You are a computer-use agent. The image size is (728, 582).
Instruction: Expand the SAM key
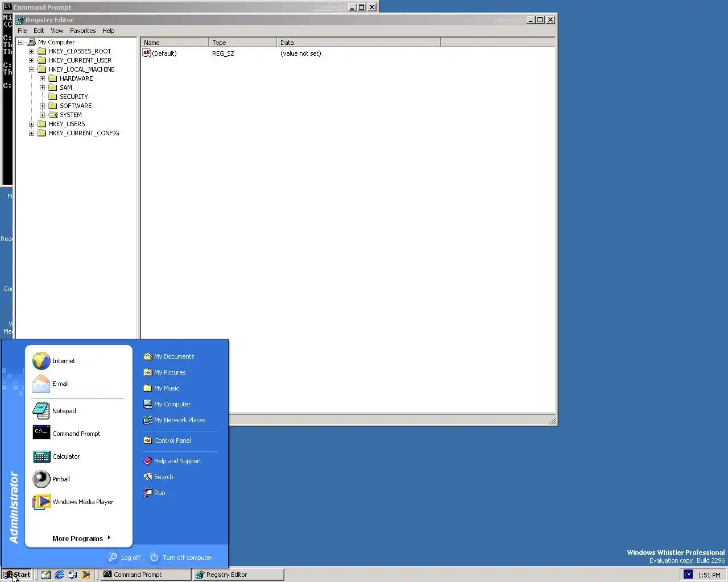pyautogui.click(x=43, y=88)
